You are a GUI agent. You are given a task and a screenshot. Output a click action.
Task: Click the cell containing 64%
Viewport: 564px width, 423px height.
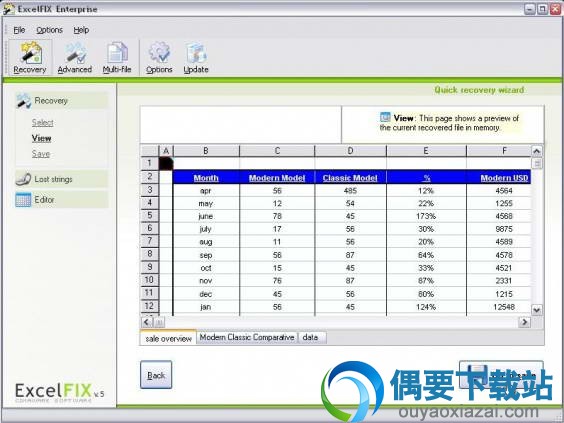point(426,255)
